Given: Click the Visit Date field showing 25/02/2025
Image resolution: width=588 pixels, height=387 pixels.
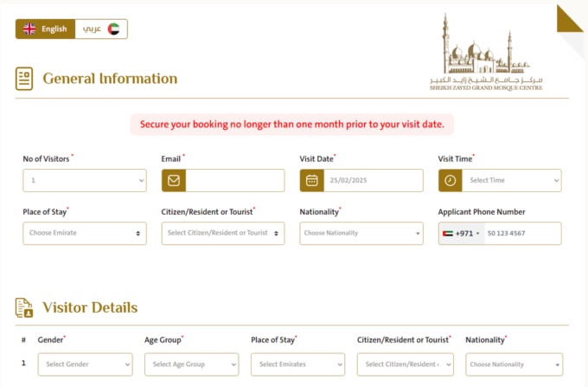Looking at the screenshot, I should pos(373,180).
